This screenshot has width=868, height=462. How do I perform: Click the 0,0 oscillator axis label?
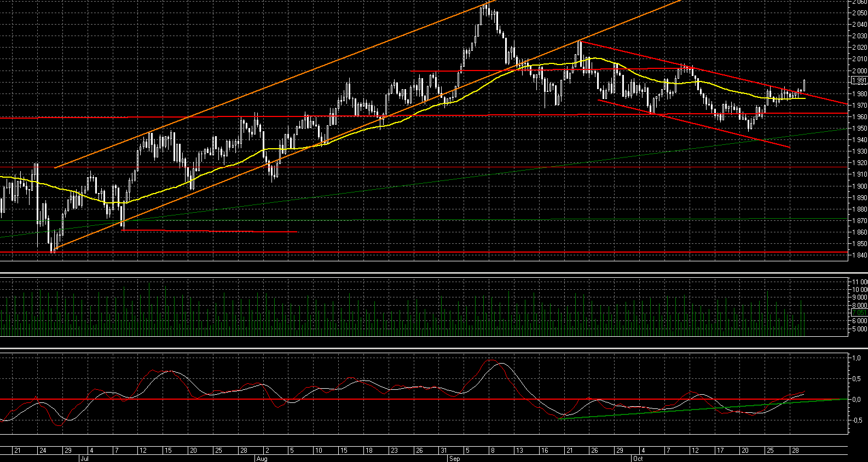[x=857, y=399]
